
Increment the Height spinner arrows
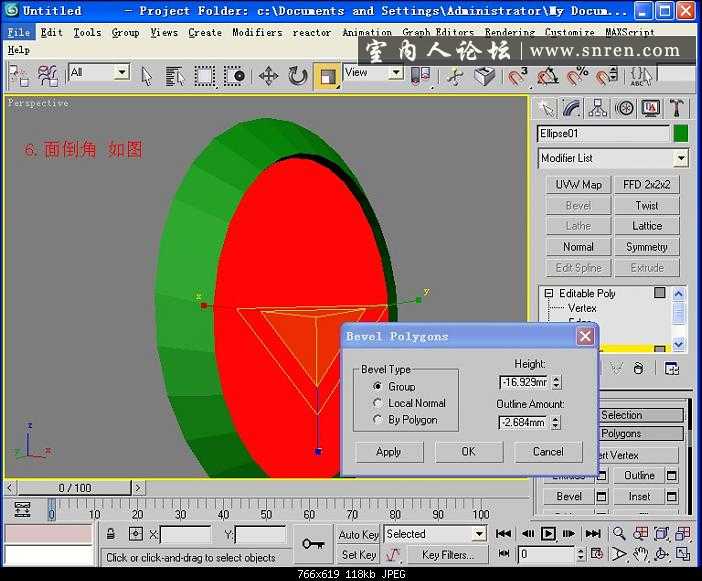556,382
